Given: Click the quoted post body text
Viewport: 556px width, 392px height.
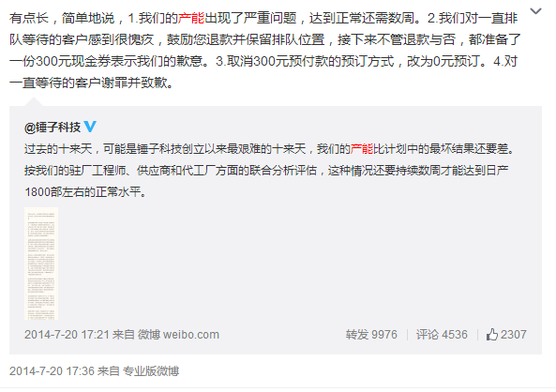Looking at the screenshot, I should pos(269,171).
